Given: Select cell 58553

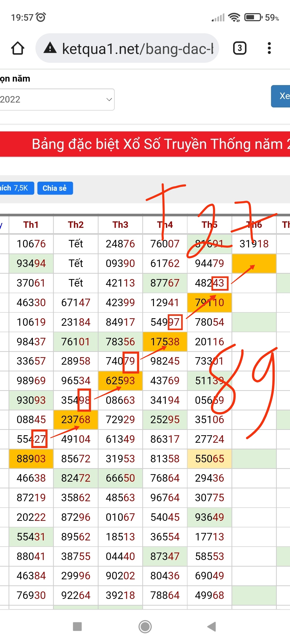Looking at the screenshot, I should (209, 557).
